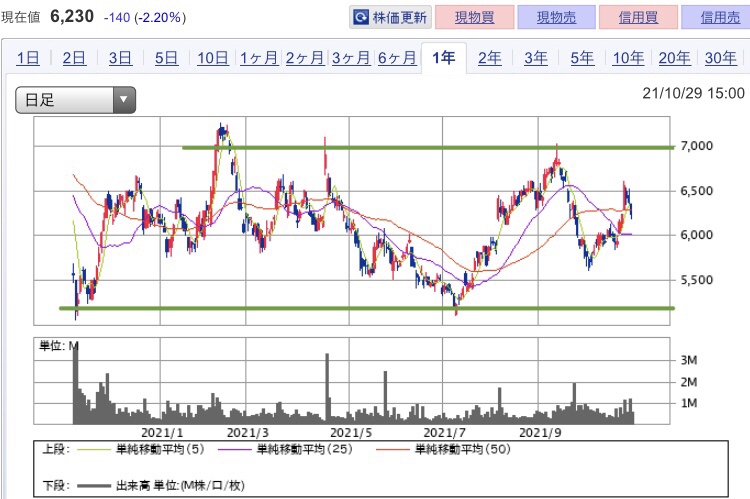Switch chart to 5年 period

582,58
